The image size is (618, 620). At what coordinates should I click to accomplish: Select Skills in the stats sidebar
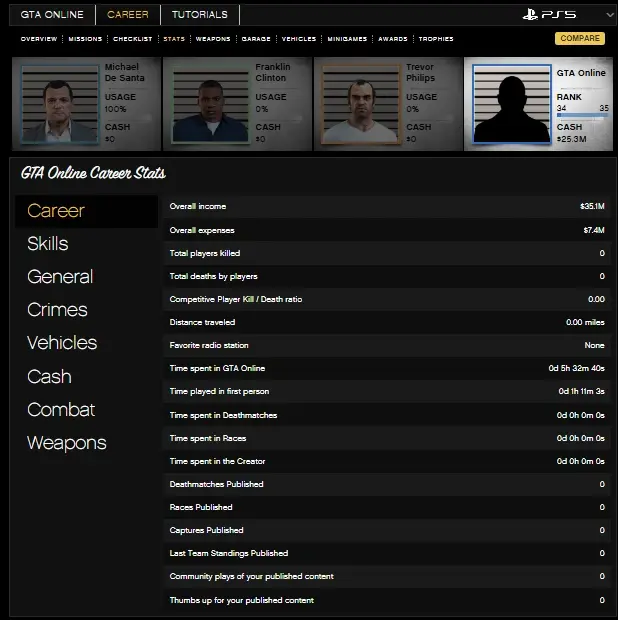(48, 244)
